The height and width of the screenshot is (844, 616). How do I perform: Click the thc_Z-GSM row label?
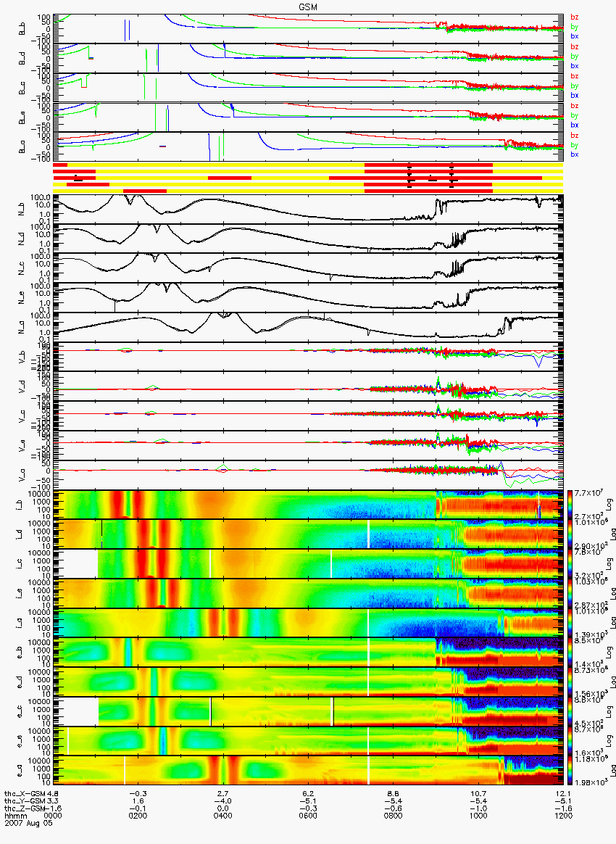click(x=25, y=808)
